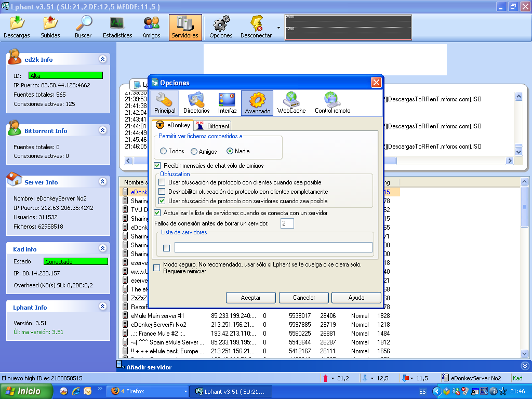
Task: Enable the Lista de servidores checkbox
Action: [x=166, y=248]
